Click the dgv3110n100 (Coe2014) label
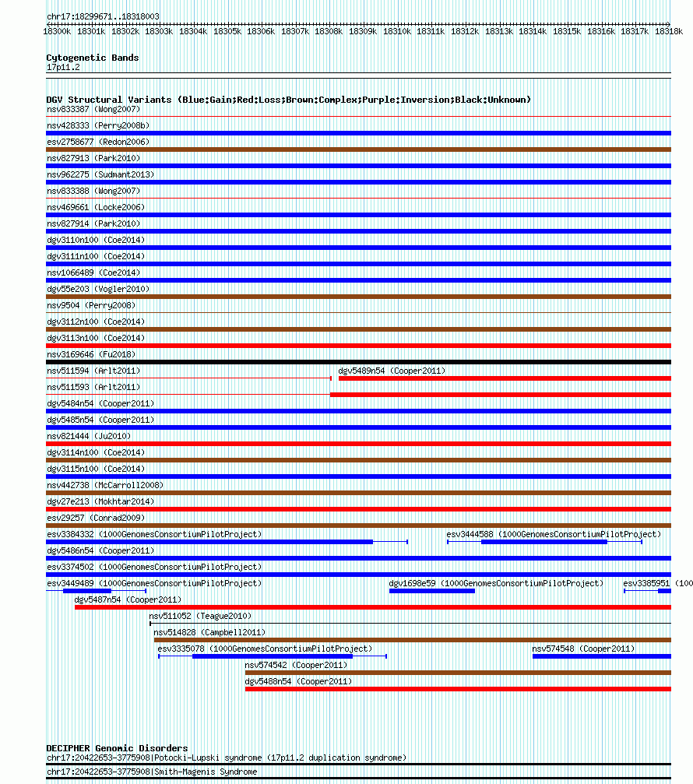The height and width of the screenshot is (784, 693). 96,240
